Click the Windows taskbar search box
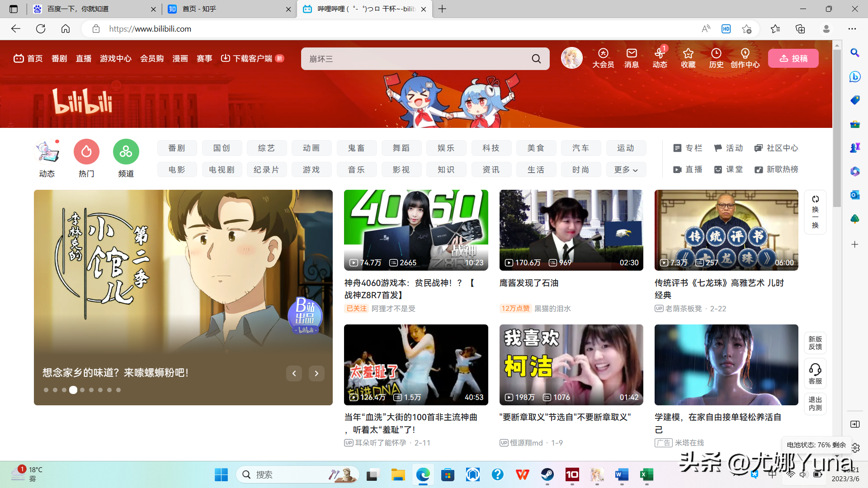Image resolution: width=868 pixels, height=488 pixels. 297,474
